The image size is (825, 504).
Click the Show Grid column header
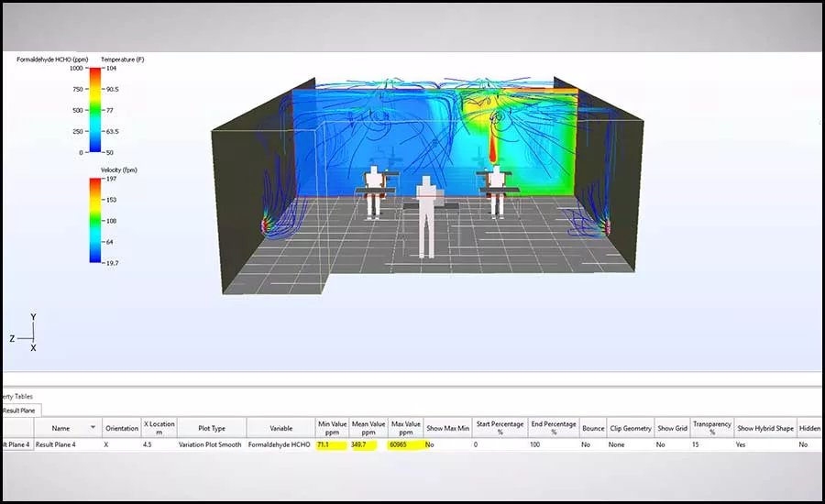[672, 428]
